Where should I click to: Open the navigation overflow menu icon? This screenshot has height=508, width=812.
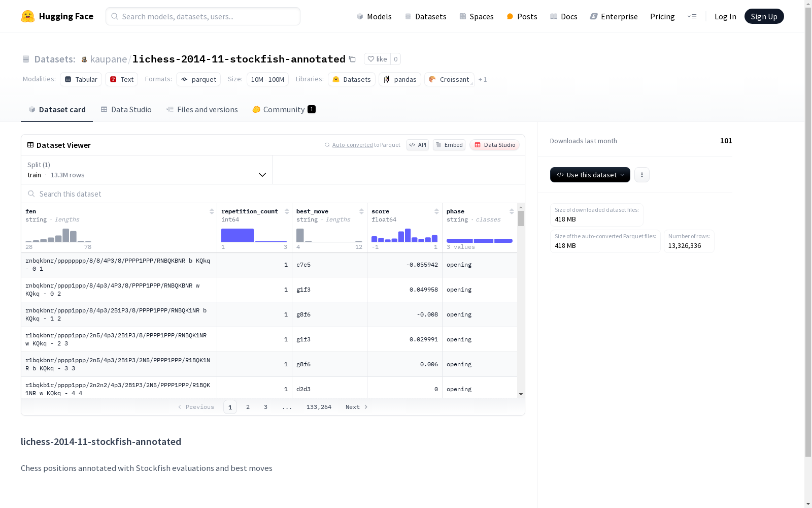pos(692,16)
